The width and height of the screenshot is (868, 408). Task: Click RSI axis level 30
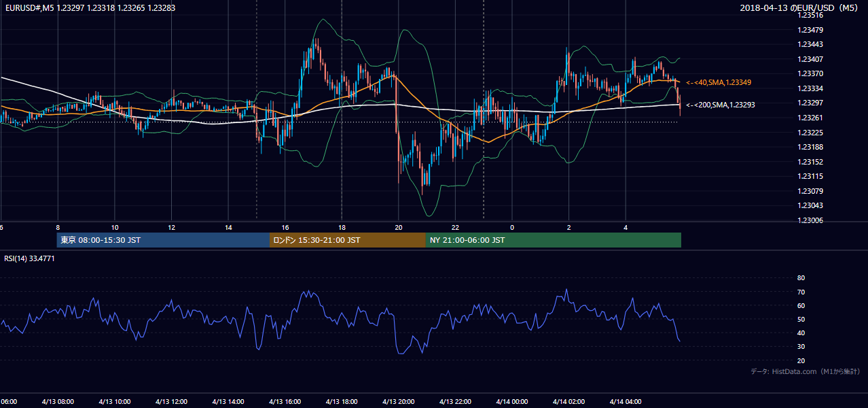click(x=801, y=347)
